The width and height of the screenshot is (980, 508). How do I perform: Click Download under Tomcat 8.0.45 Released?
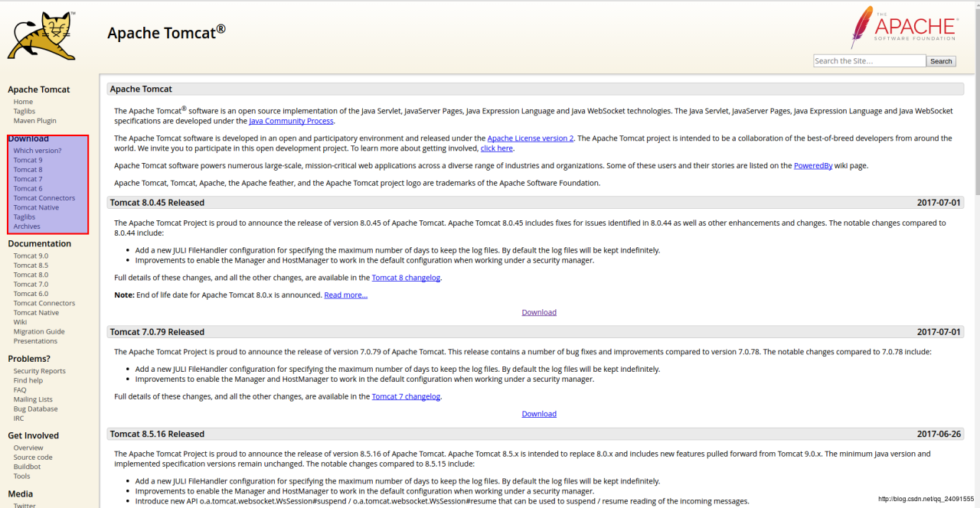(539, 312)
